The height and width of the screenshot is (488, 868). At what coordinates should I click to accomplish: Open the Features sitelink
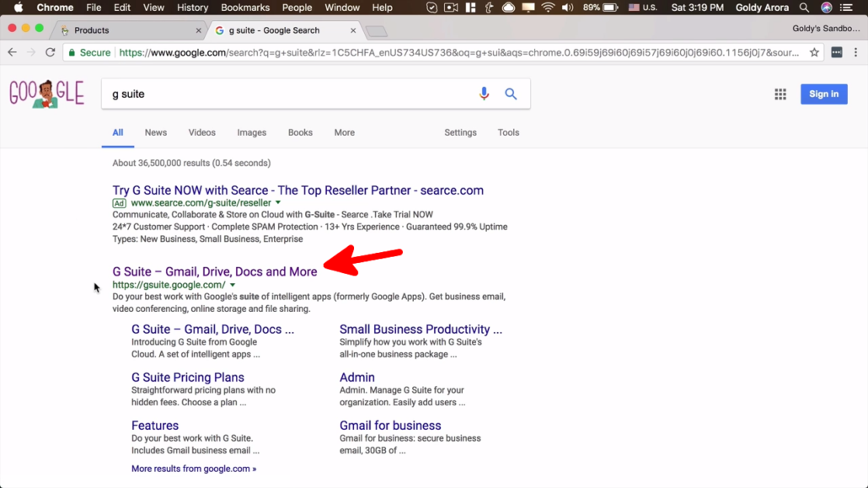(155, 426)
